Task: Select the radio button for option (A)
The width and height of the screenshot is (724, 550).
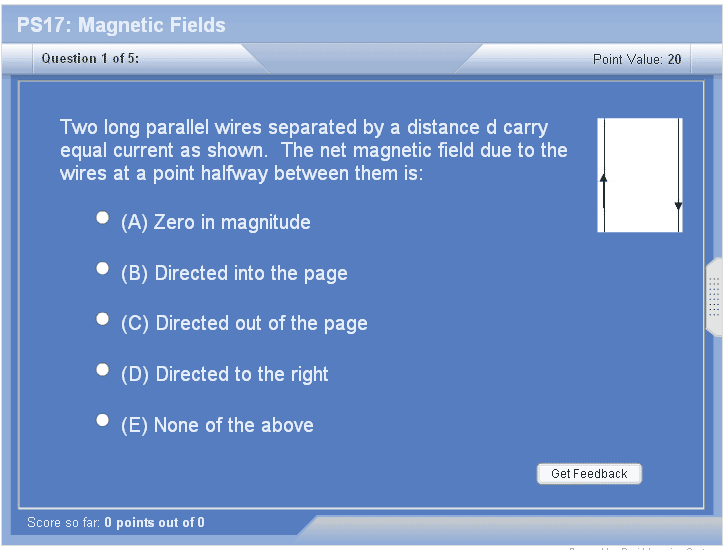Action: click(102, 217)
